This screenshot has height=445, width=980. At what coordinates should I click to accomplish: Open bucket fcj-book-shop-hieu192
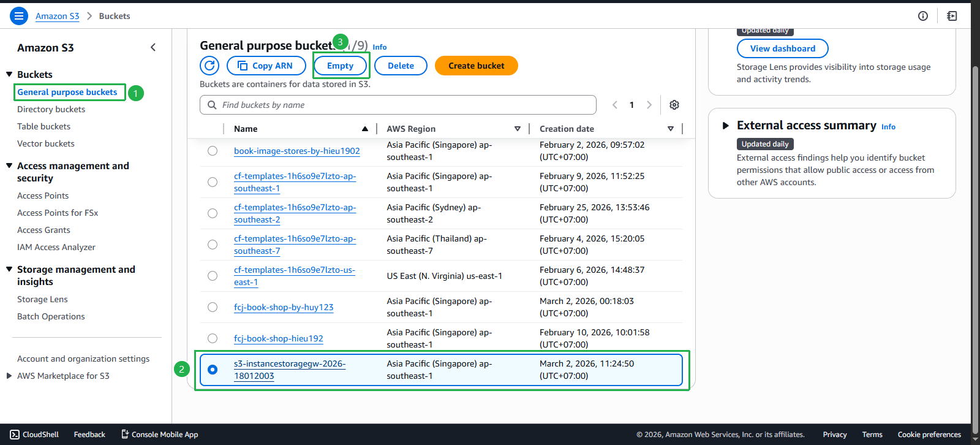pyautogui.click(x=279, y=338)
